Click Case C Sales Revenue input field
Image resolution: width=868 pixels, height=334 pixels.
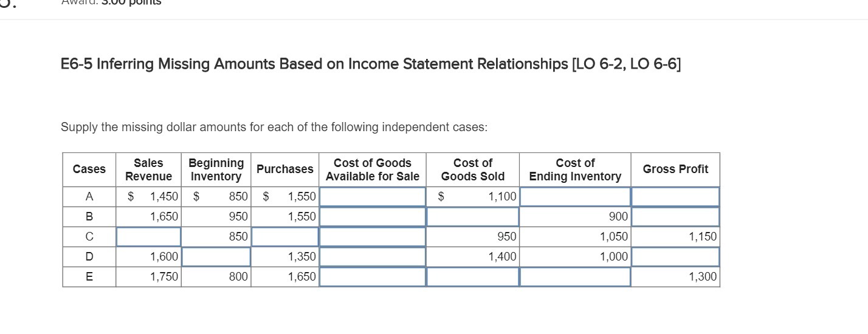pos(148,236)
